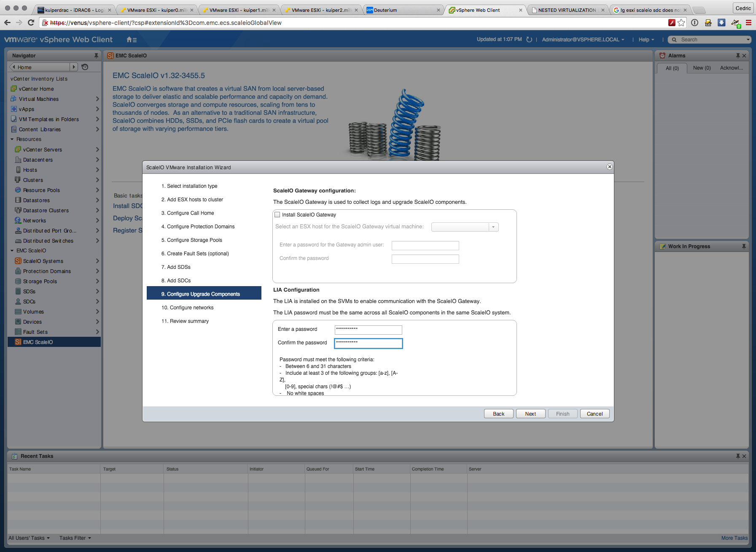Collapse the EMC ScaleIO tree section
The height and width of the screenshot is (552, 756).
12,251
